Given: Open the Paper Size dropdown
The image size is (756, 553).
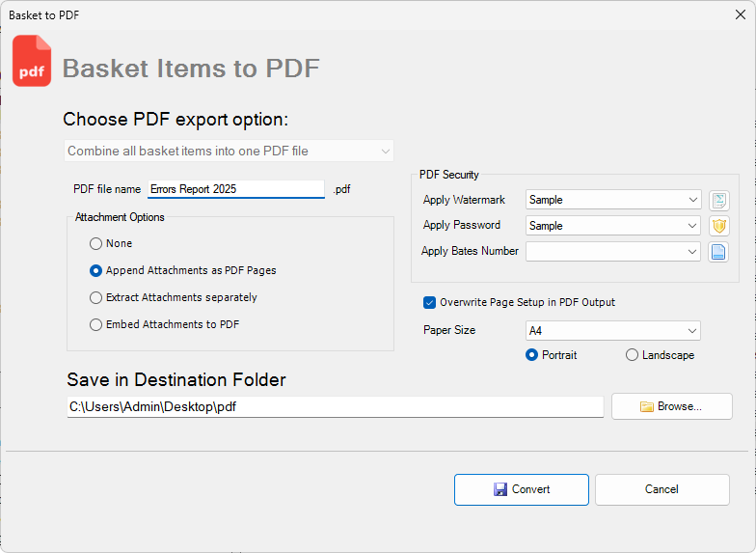Looking at the screenshot, I should coord(613,331).
